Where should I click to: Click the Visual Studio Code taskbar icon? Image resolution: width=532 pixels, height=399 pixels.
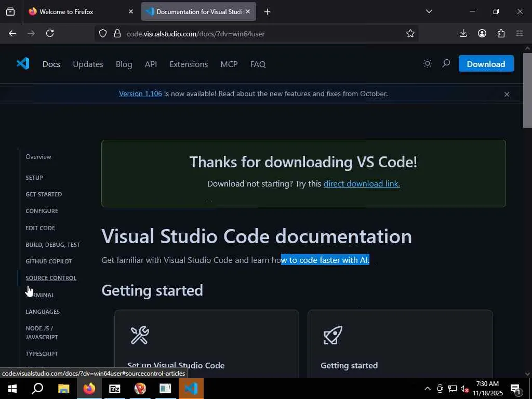tap(191, 389)
